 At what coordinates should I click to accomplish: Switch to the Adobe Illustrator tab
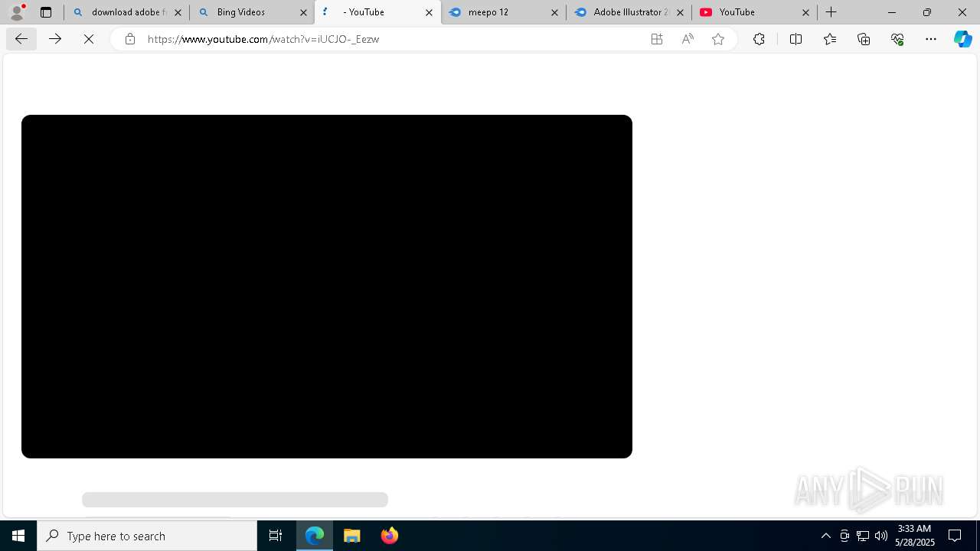point(629,12)
